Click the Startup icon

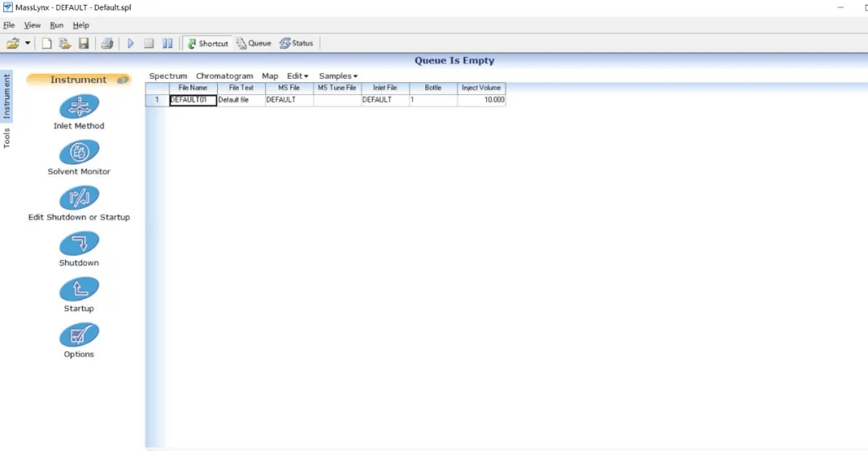point(79,289)
